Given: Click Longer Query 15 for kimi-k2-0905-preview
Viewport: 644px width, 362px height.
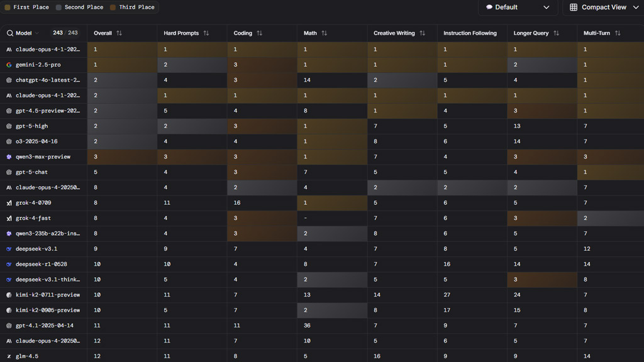Looking at the screenshot, I should tap(517, 310).
